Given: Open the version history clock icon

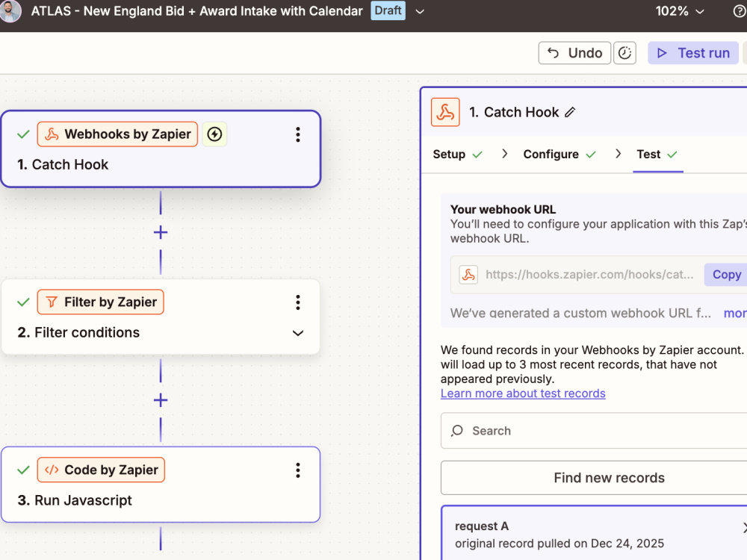Looking at the screenshot, I should [x=624, y=53].
